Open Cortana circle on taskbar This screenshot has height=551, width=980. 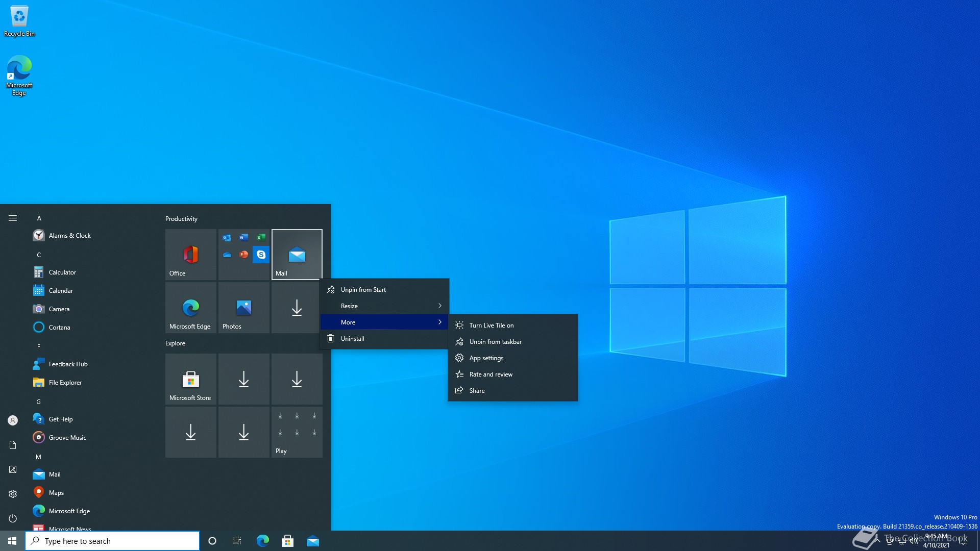point(212,541)
